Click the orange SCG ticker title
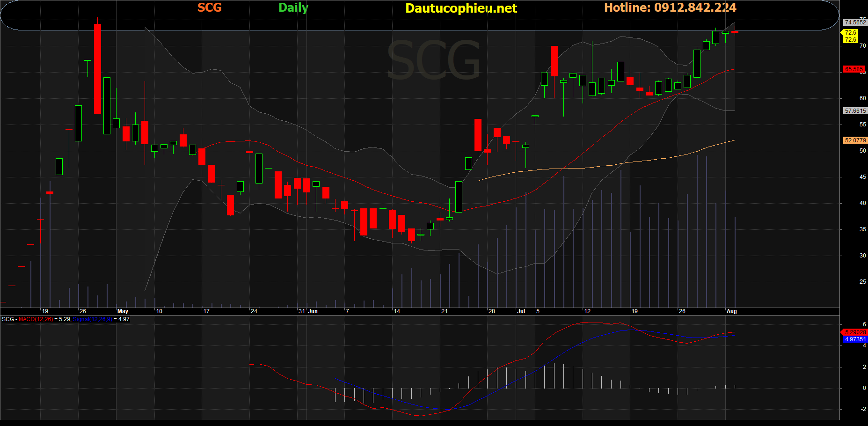The image size is (868, 426). (209, 7)
